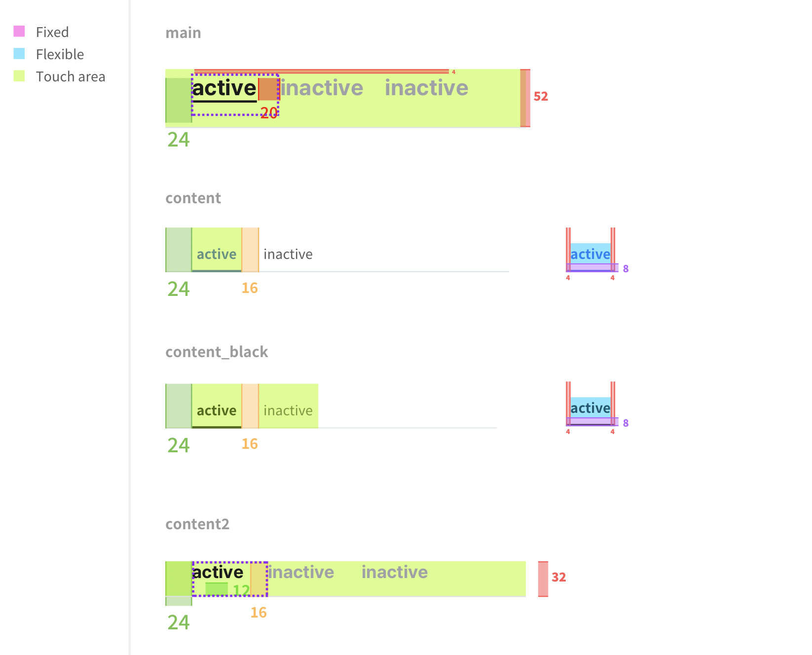Screen dimensions: 812x655
Task: Select the inactive tab in content_black section
Action: 288,410
